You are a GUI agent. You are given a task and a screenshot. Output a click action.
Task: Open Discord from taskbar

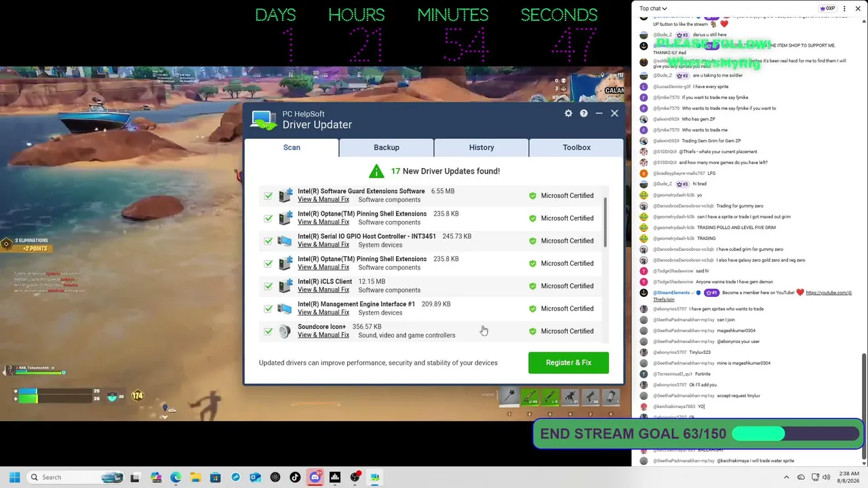[315, 477]
